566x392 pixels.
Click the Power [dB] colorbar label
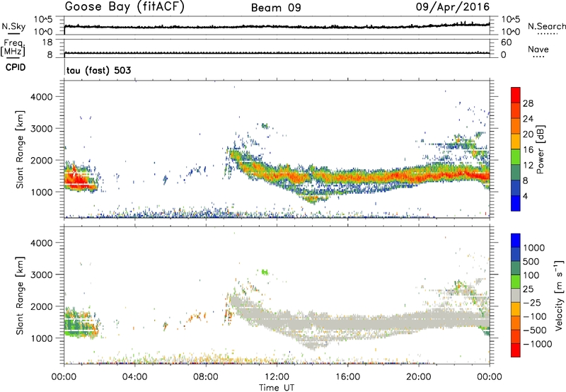tap(540, 149)
